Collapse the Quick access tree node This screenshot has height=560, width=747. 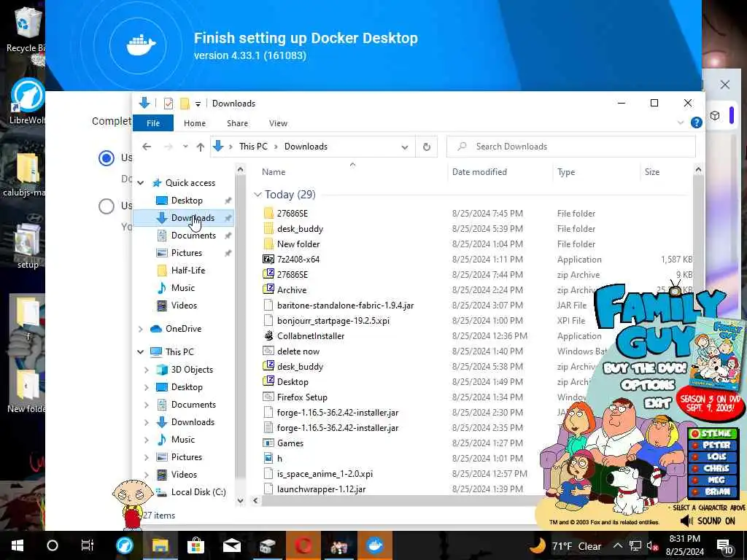(141, 183)
